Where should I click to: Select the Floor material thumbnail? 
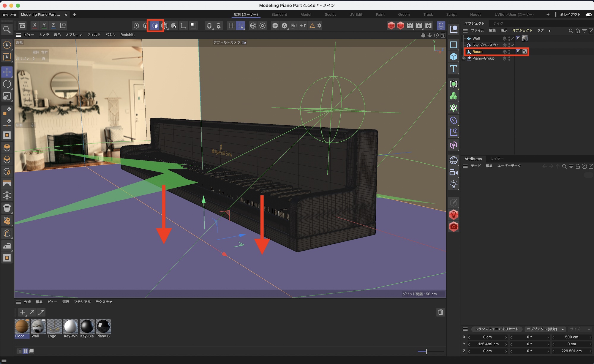(22, 327)
